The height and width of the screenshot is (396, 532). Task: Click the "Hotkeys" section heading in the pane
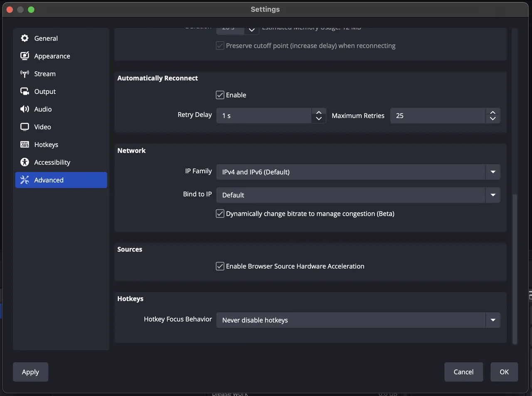click(130, 299)
